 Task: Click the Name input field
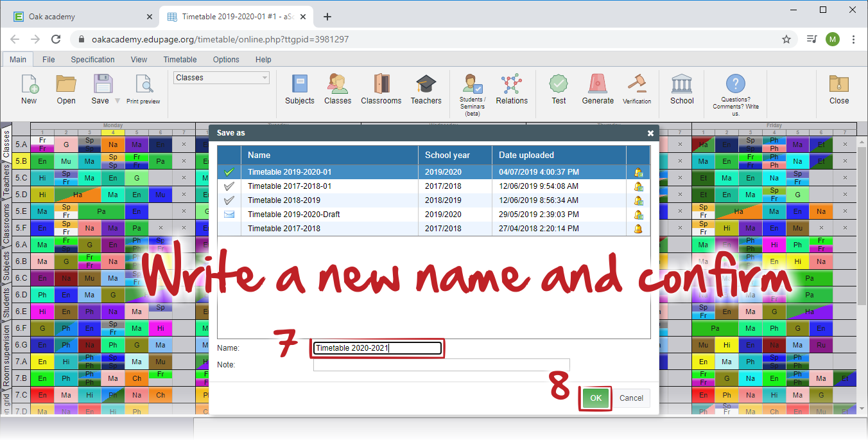click(x=378, y=348)
